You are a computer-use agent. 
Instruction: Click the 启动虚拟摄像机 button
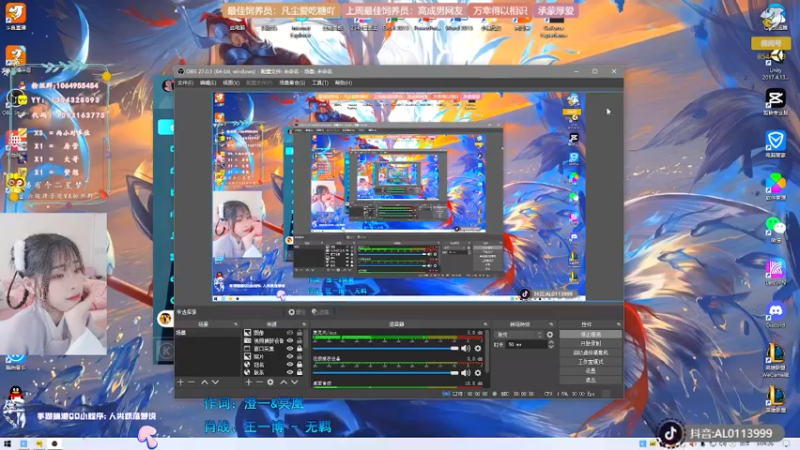[590, 353]
